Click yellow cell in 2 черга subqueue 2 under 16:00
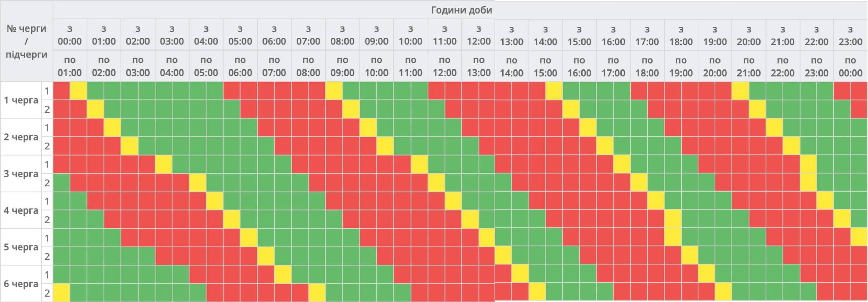 point(605,146)
